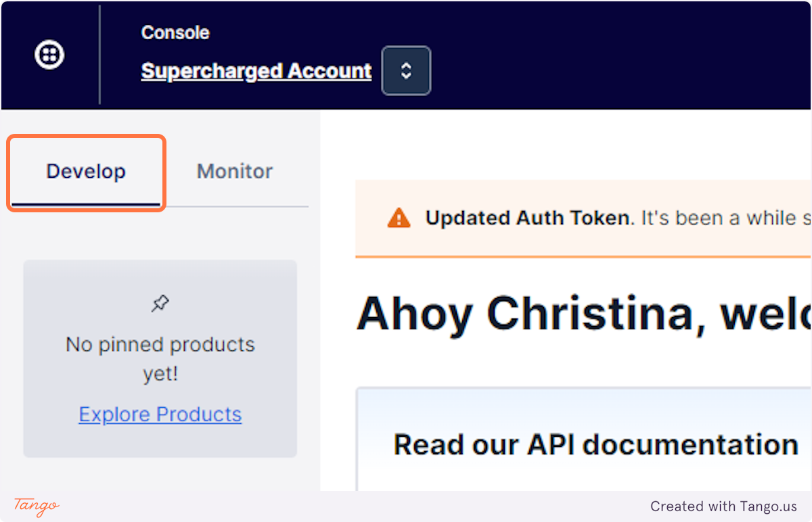812x522 pixels.
Task: Click the orange warning triangle icon
Action: [399, 218]
